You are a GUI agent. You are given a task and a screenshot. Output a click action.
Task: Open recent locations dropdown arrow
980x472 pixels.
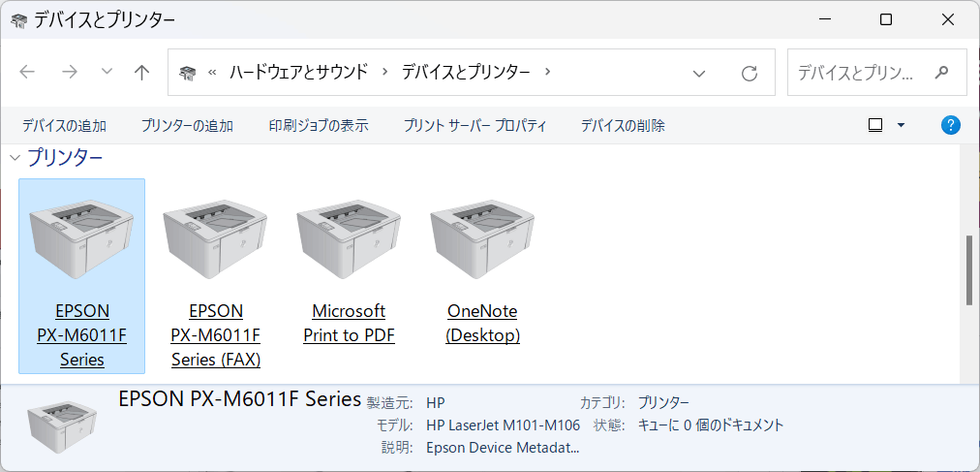[107, 73]
